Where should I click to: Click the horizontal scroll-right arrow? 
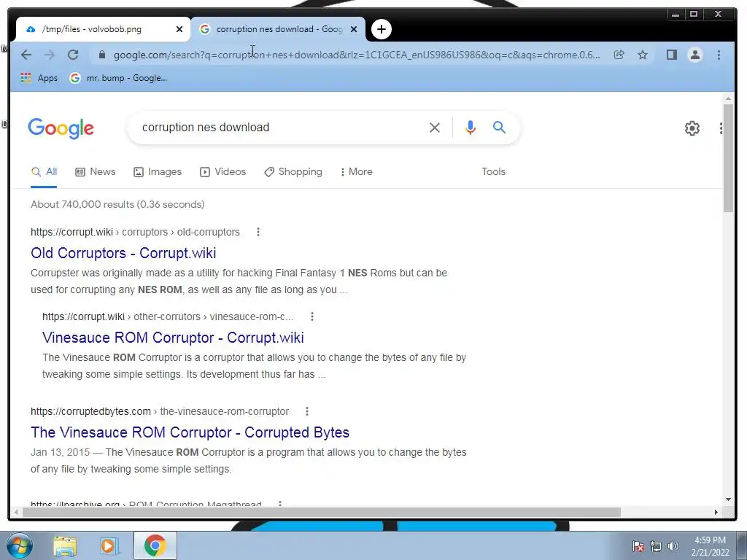pyautogui.click(x=716, y=513)
